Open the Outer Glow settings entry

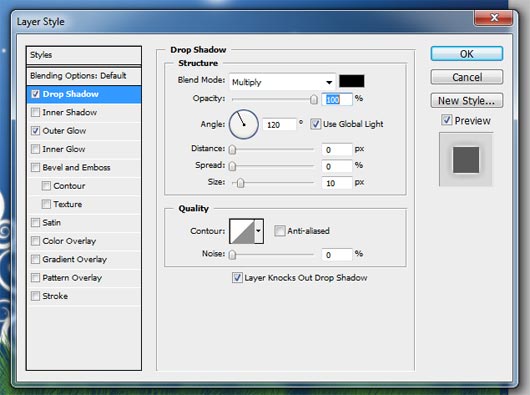64,130
